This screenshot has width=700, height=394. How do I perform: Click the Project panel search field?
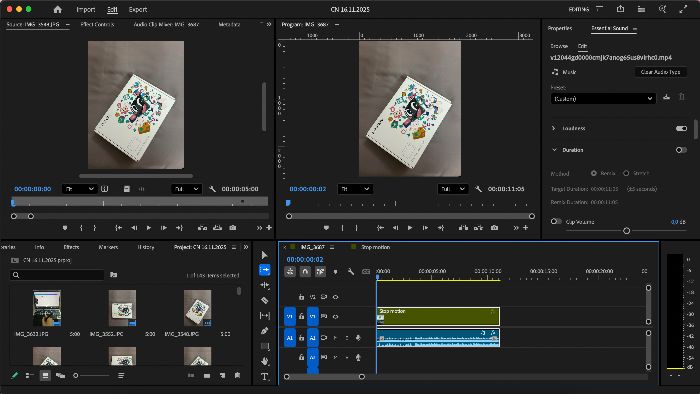pos(57,275)
